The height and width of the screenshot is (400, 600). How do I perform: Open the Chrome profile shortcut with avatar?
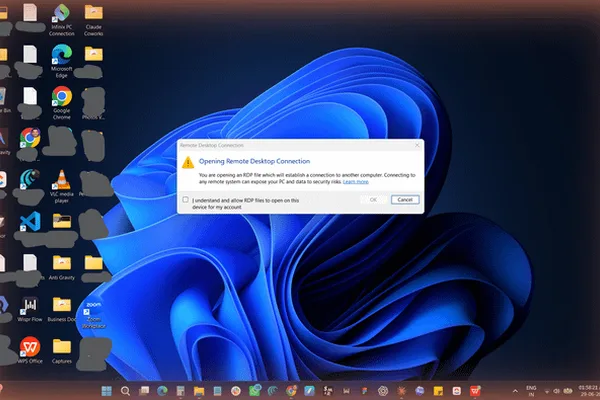tap(30, 138)
